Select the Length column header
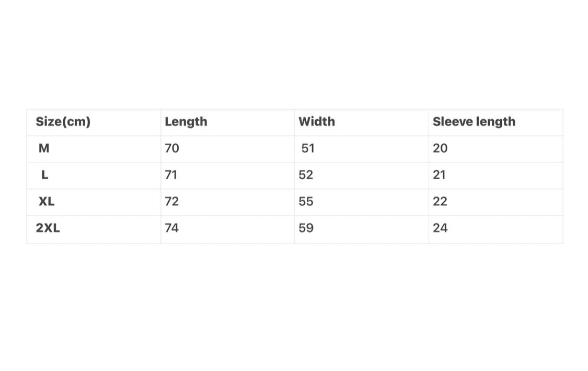This screenshot has height=371, width=588. tap(186, 122)
